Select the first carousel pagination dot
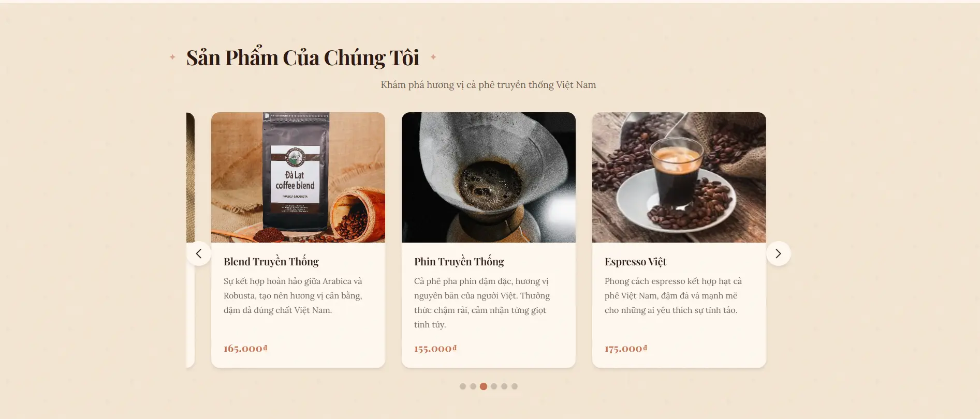This screenshot has height=419, width=980. point(463,386)
